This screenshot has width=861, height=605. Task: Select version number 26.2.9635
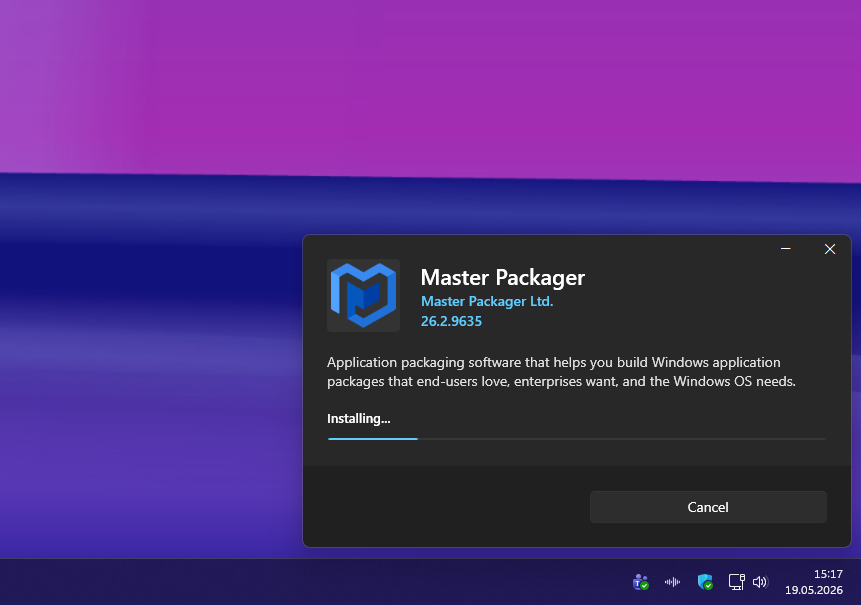click(451, 321)
